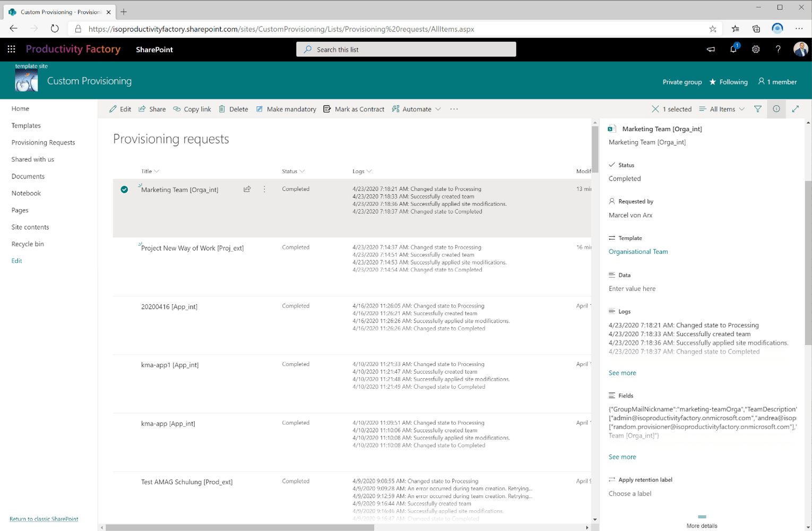Click the Data Enter value here field
Image resolution: width=812 pixels, height=531 pixels.
(x=632, y=289)
